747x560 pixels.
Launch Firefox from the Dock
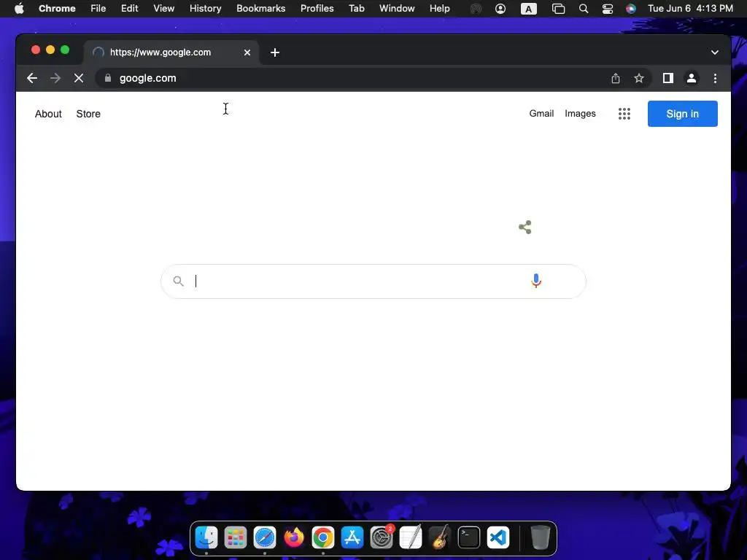(x=294, y=537)
